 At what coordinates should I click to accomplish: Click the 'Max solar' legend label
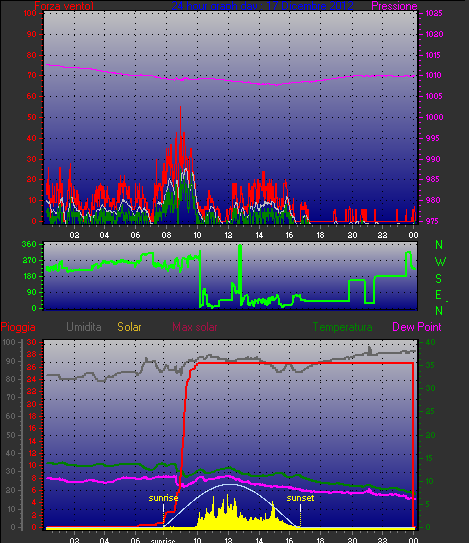195,327
